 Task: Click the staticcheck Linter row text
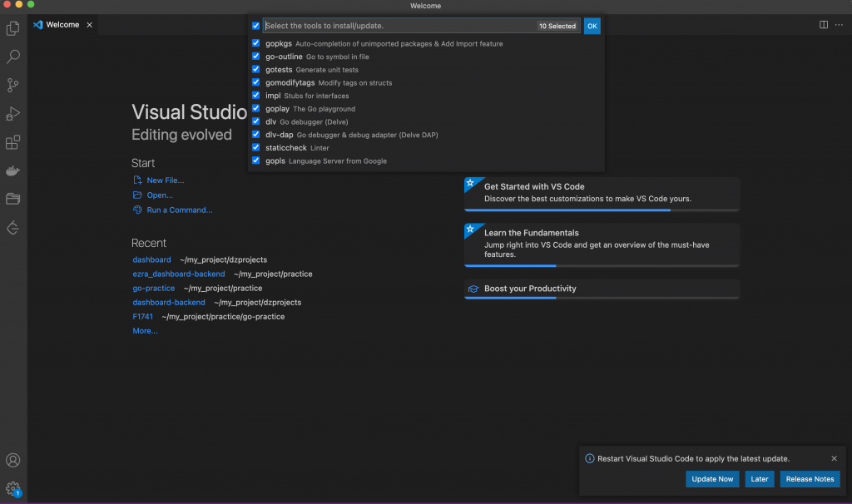[297, 148]
